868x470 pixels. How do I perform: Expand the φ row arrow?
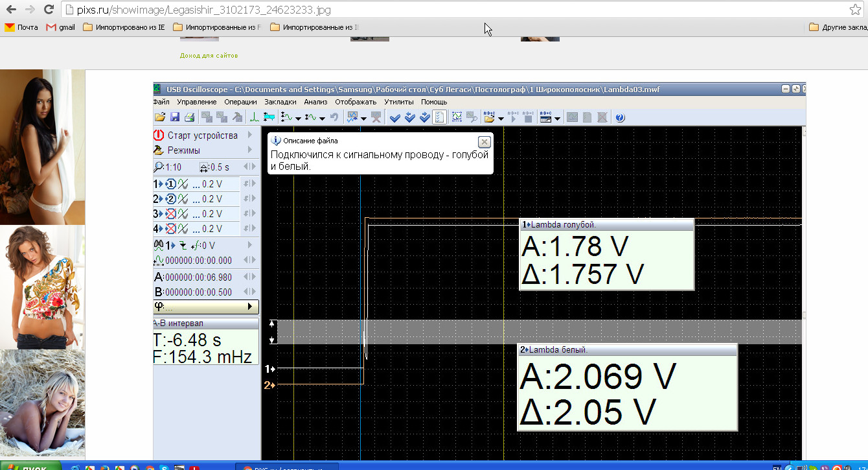pyautogui.click(x=250, y=307)
